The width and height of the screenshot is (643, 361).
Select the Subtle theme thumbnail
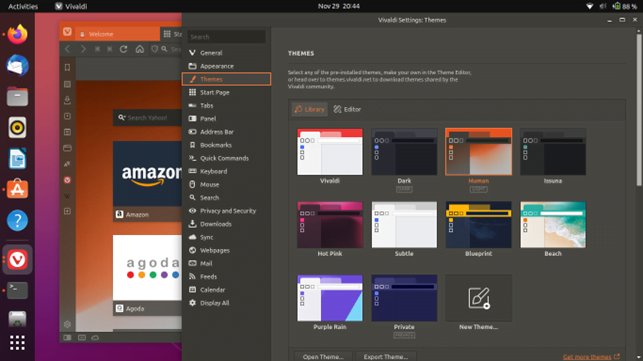coord(404,225)
